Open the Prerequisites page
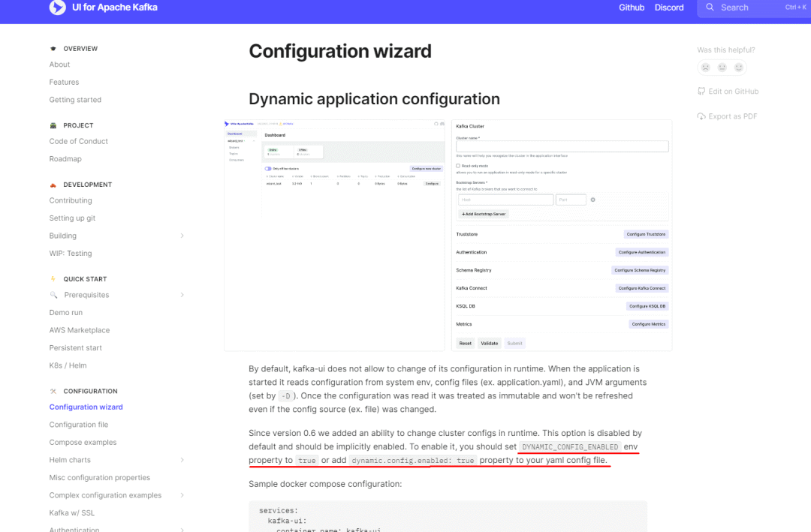 click(86, 295)
